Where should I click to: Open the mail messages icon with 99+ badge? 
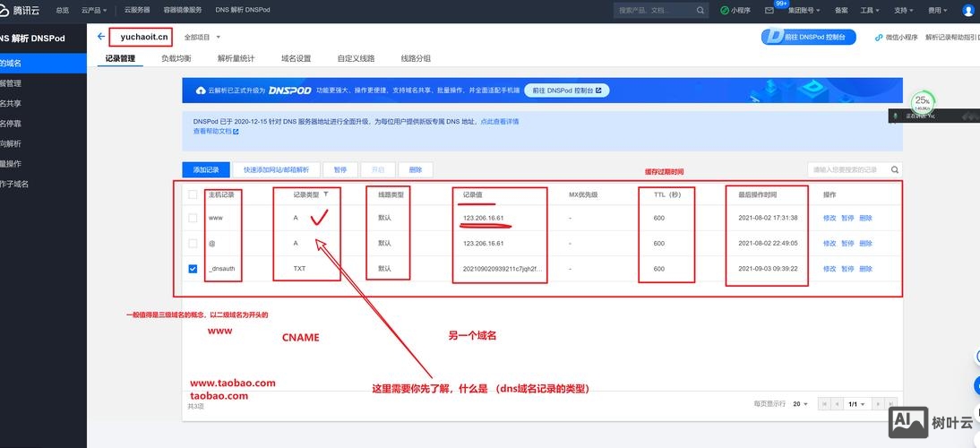point(769,10)
